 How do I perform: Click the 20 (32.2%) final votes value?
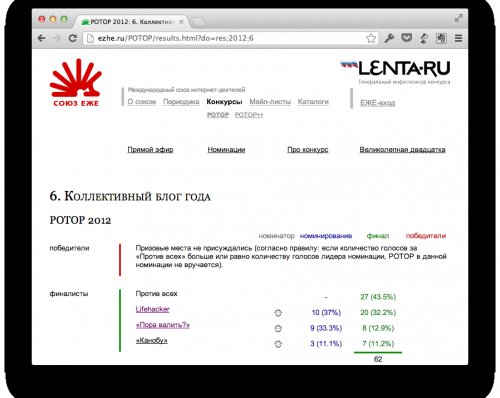[378, 313]
